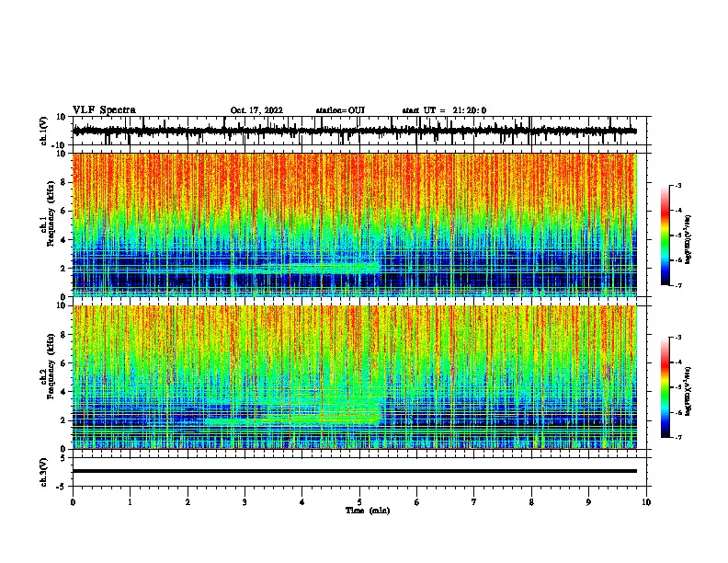Click the "-3" label on ch.1 color bar

point(678,185)
